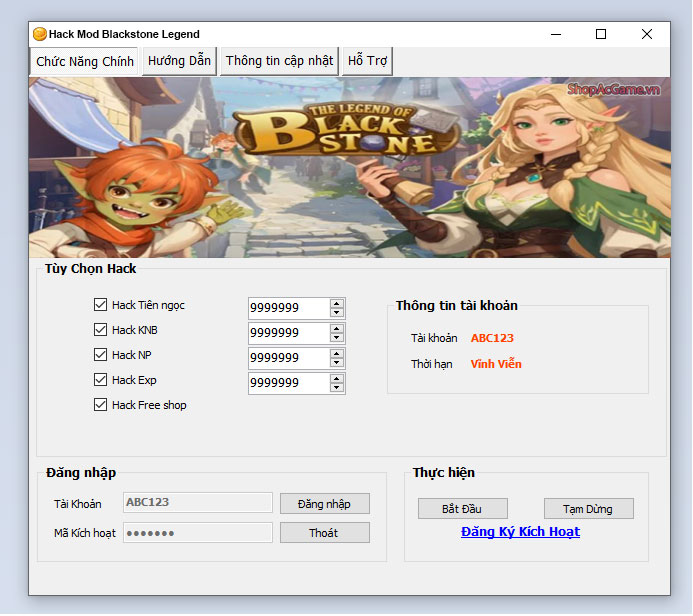Toggle the Hack NP checkbox
Screen dimensions: 693x616
tap(100, 355)
